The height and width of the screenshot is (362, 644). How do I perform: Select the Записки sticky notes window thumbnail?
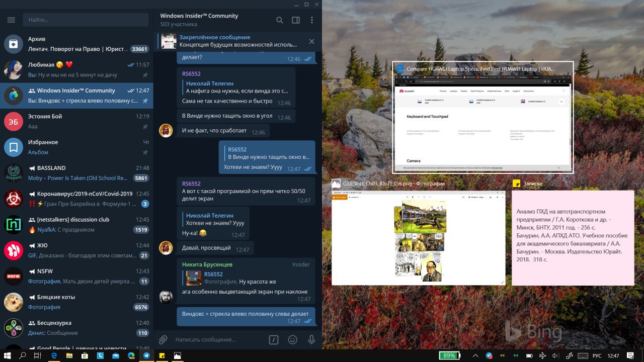pyautogui.click(x=573, y=233)
